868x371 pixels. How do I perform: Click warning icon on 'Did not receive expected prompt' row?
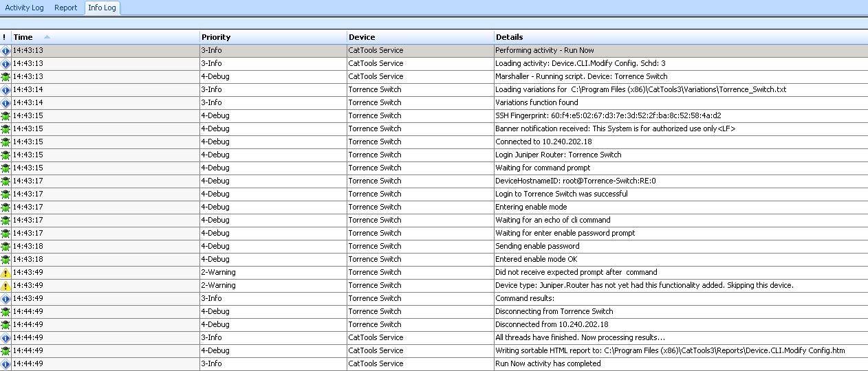click(6, 273)
